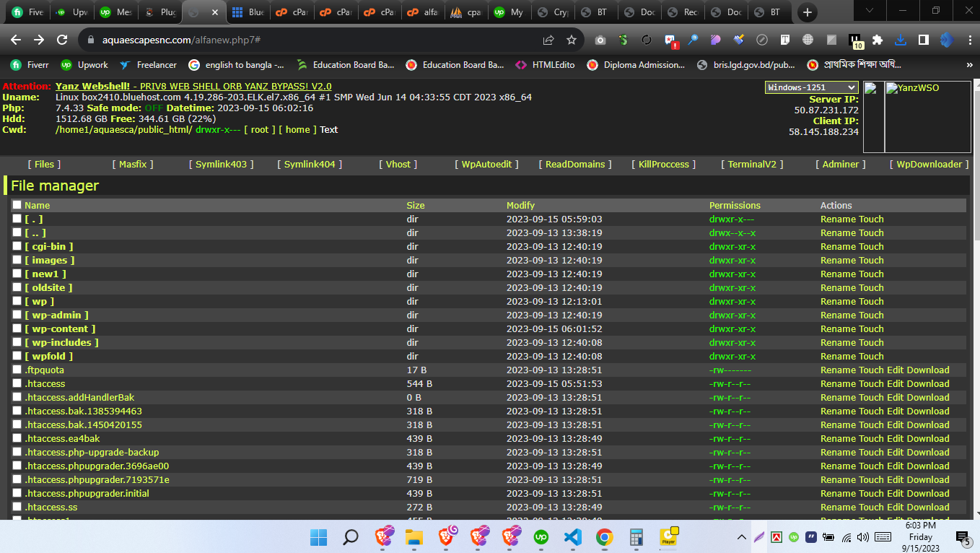Open File Explorer from the taskbar
The width and height of the screenshot is (980, 553).
click(414, 537)
